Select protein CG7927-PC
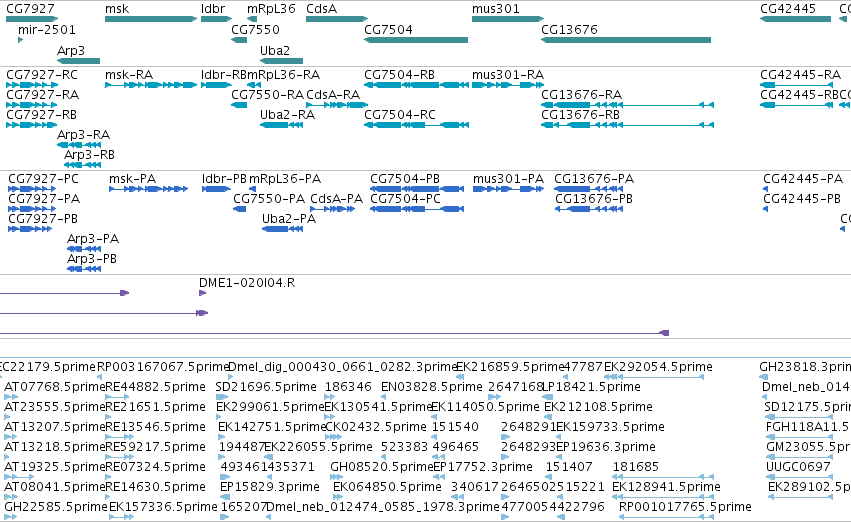851x522 pixels. (43, 179)
